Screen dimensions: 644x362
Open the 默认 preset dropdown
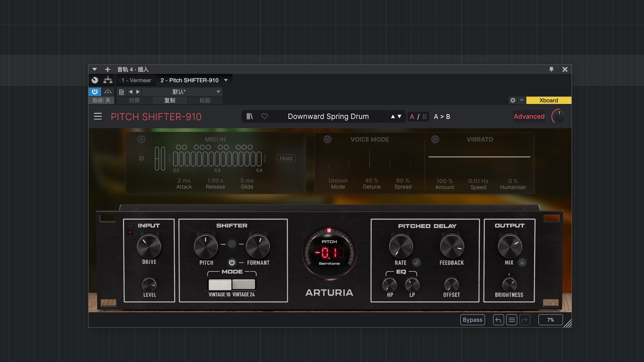coord(218,92)
